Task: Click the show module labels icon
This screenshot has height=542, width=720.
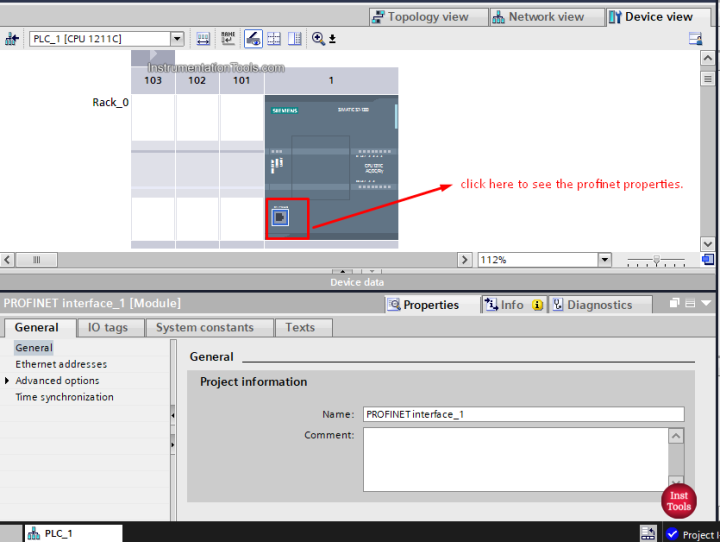Action: [228, 39]
